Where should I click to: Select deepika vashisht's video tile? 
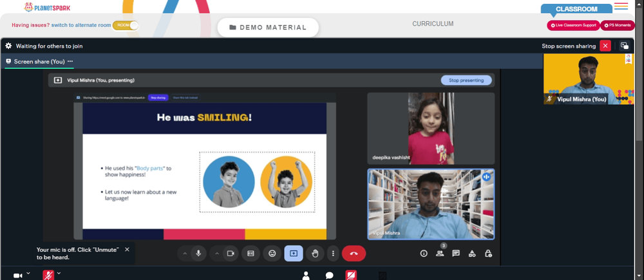(431, 128)
